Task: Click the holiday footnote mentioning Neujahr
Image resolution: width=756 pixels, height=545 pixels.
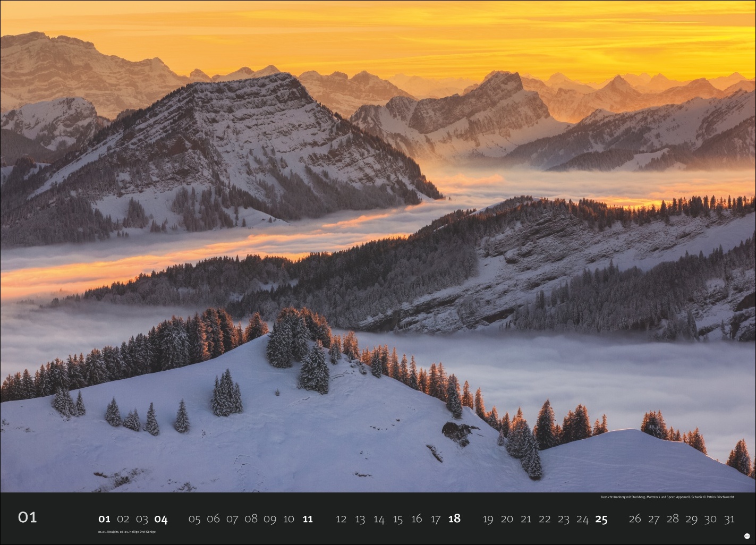Action: pos(130,532)
